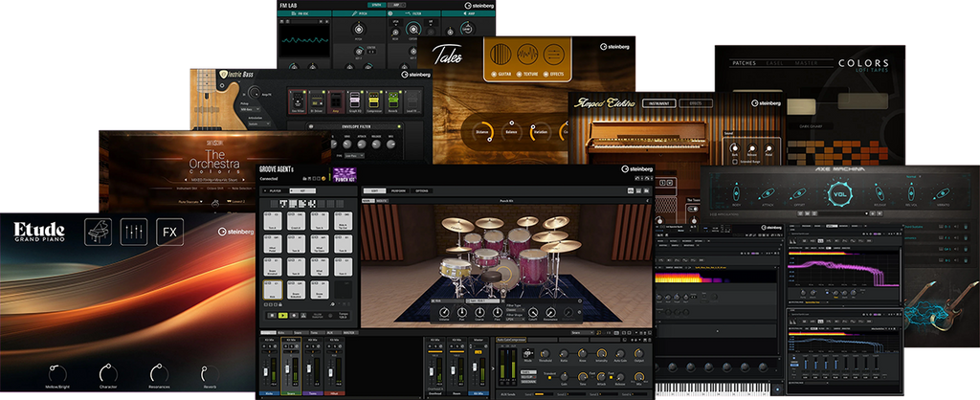The image size is (980, 400).
Task: Select the GUITAR radio button in Tales
Action: click(495, 75)
